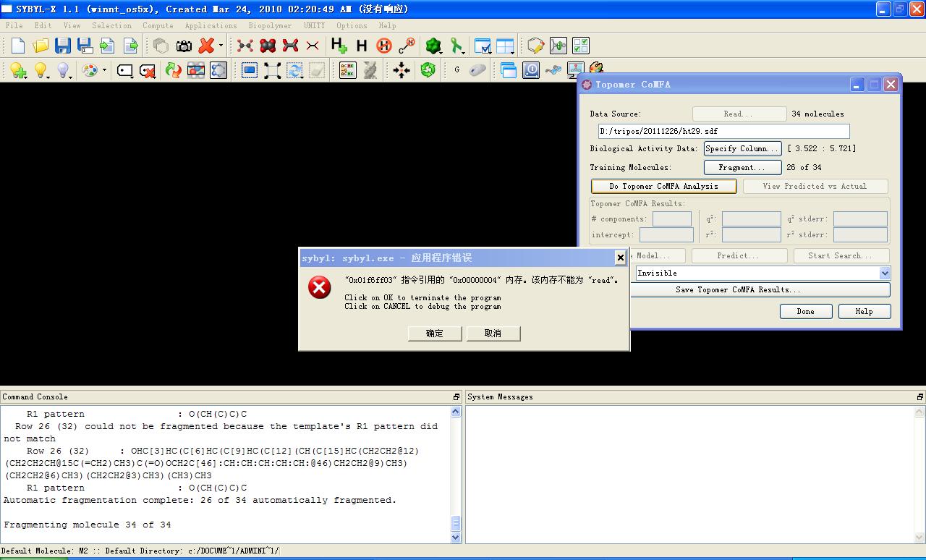Select the space-filling red molecule display icon
Image resolution: width=926 pixels, height=560 pixels.
[268, 46]
